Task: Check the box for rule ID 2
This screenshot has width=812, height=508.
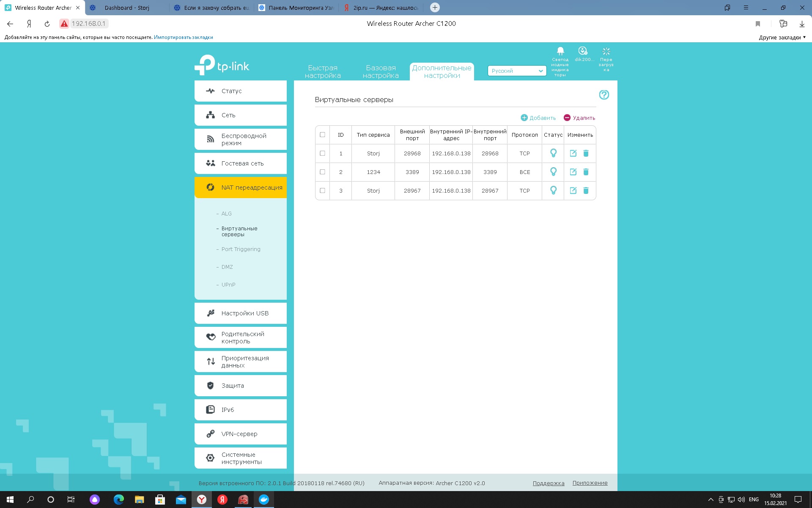Action: (322, 172)
